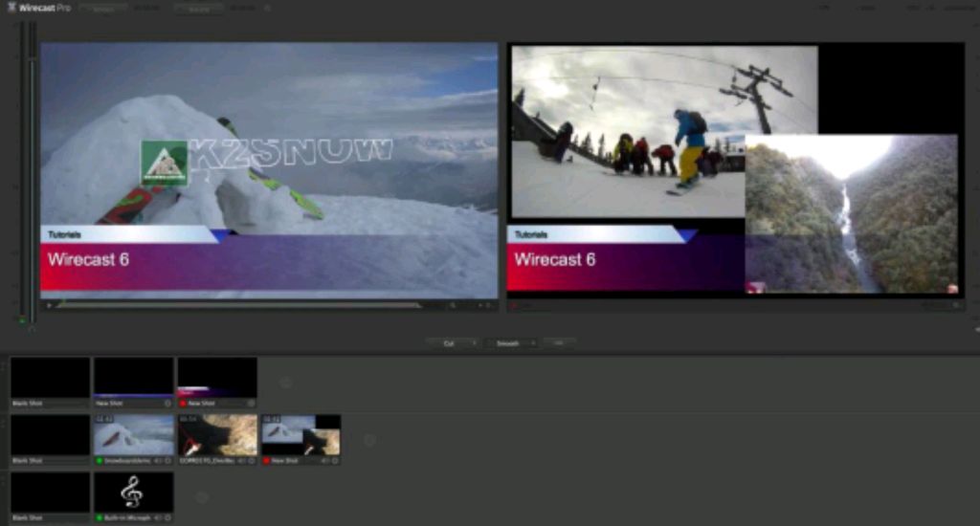
Task: Toggle audio icon on GOPR0170 shot
Action: 242,461
